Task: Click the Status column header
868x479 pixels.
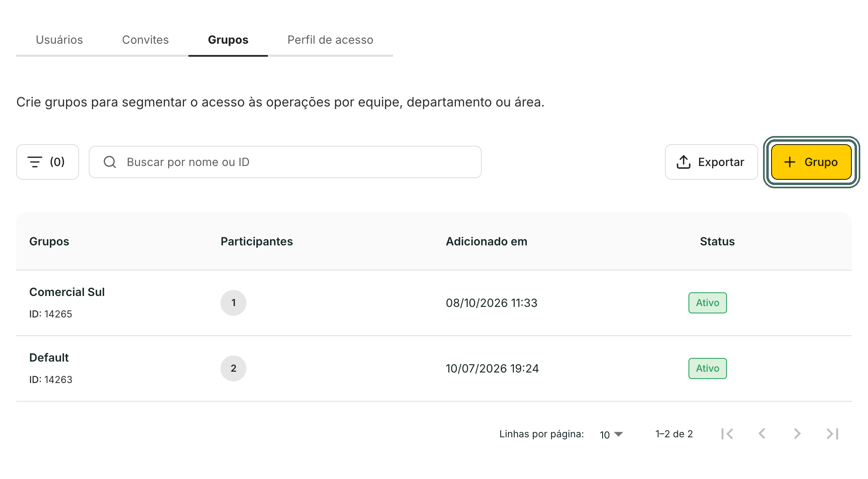Action: (x=717, y=241)
